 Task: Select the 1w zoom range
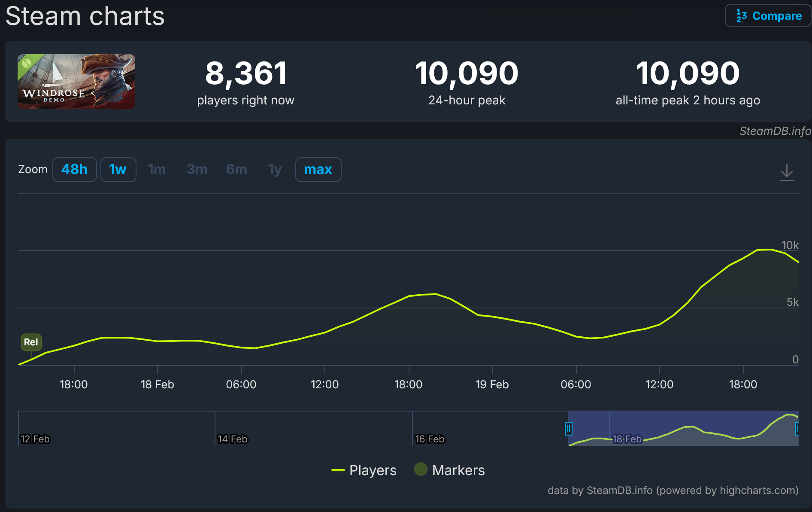point(118,170)
